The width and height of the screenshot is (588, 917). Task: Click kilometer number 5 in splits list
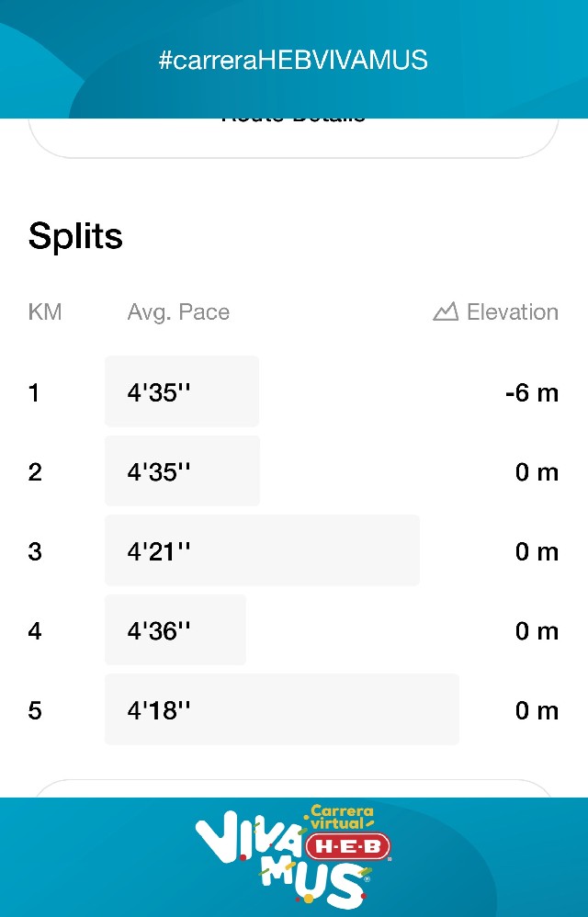click(35, 710)
